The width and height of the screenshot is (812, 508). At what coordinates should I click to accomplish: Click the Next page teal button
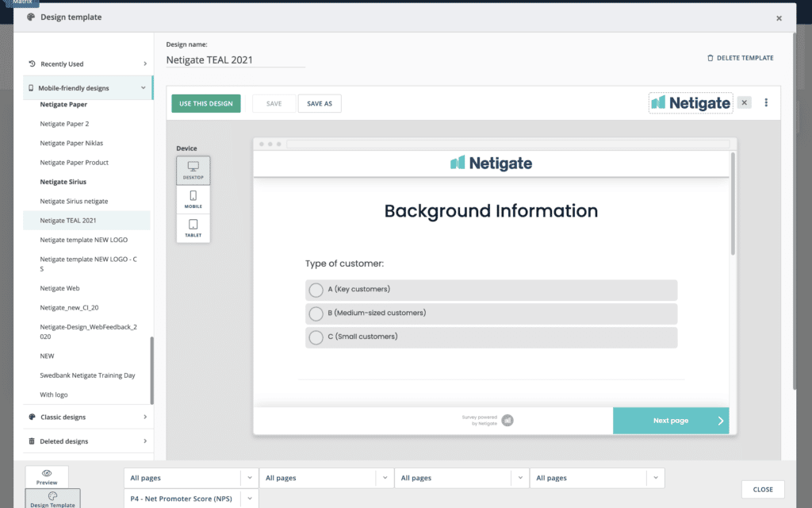pos(670,421)
